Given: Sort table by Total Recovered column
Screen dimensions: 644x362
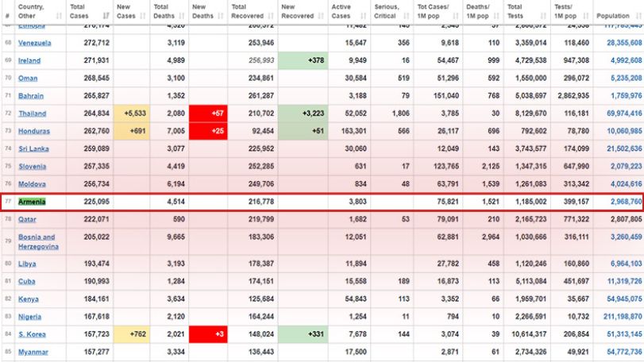Looking at the screenshot, I should (x=253, y=11).
